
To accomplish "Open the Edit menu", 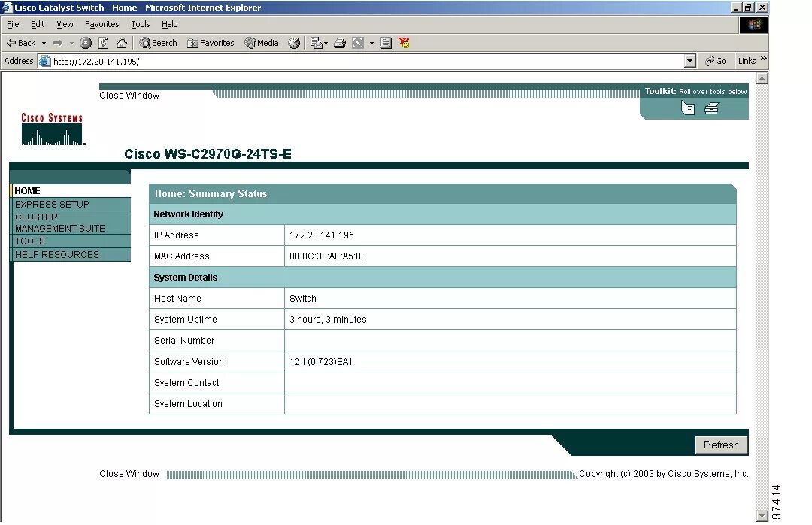I will coord(38,24).
